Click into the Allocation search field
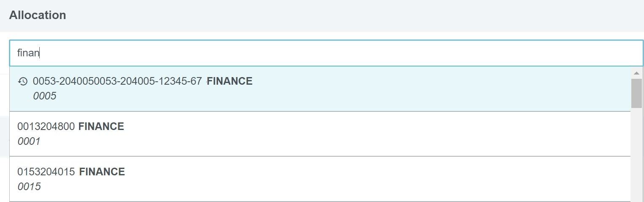644x202 pixels. (x=325, y=53)
